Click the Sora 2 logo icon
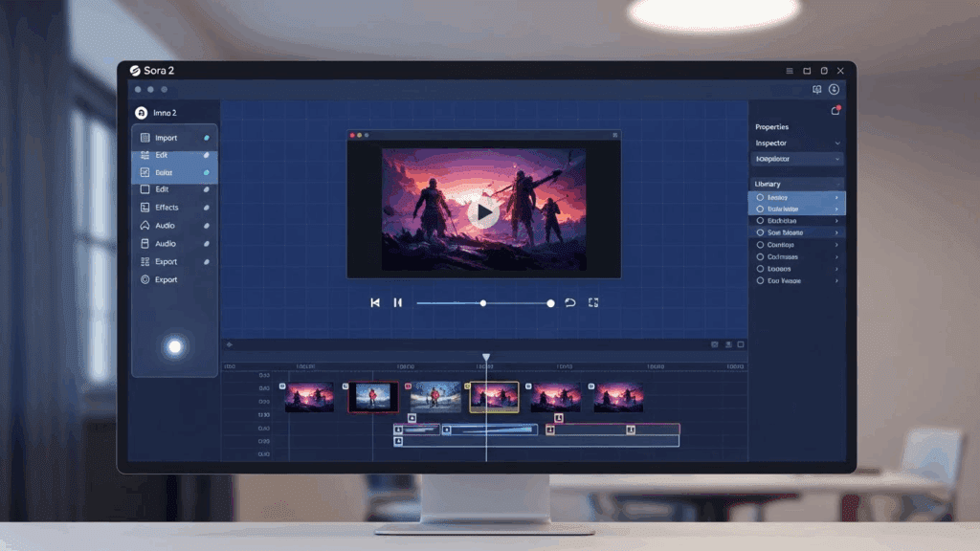 pos(135,71)
